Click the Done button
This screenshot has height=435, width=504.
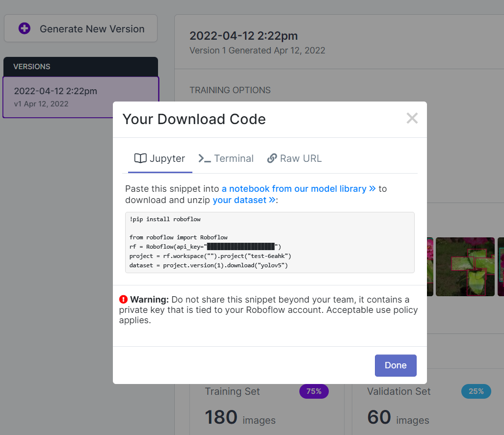click(x=396, y=365)
